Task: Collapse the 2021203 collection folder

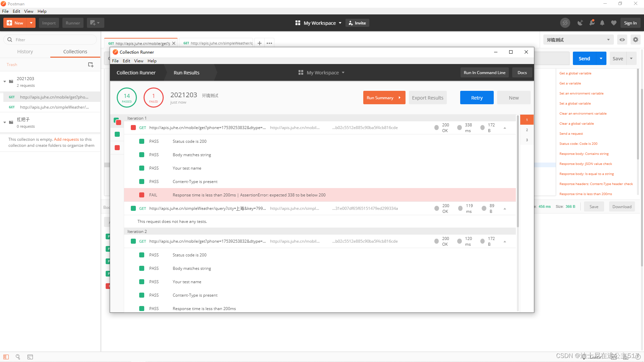Action: [5, 81]
